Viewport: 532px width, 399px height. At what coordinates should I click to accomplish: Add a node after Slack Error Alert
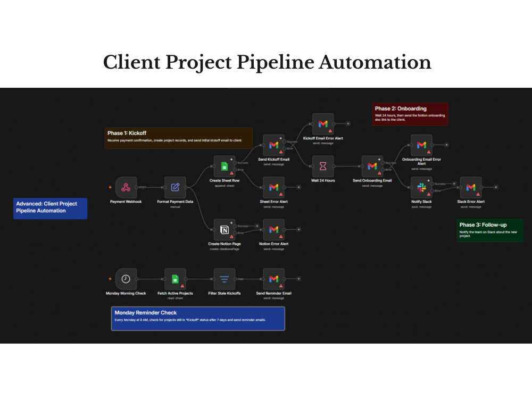[x=496, y=187]
